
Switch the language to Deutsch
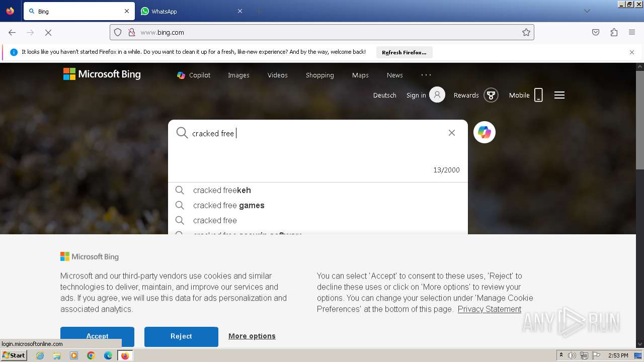click(385, 95)
